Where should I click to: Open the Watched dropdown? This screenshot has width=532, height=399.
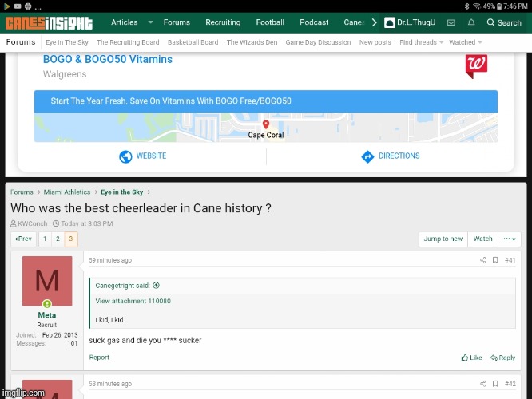click(x=465, y=42)
